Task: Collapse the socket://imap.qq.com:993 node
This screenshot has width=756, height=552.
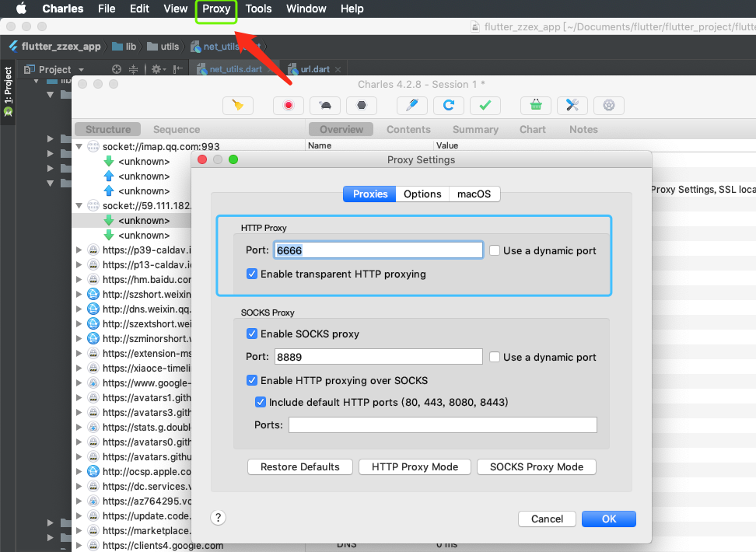Action: (x=79, y=146)
